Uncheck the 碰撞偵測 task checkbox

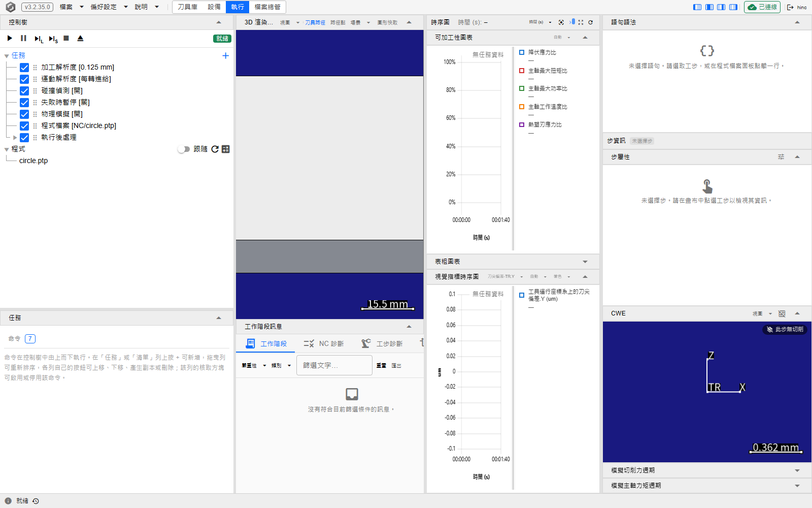24,91
